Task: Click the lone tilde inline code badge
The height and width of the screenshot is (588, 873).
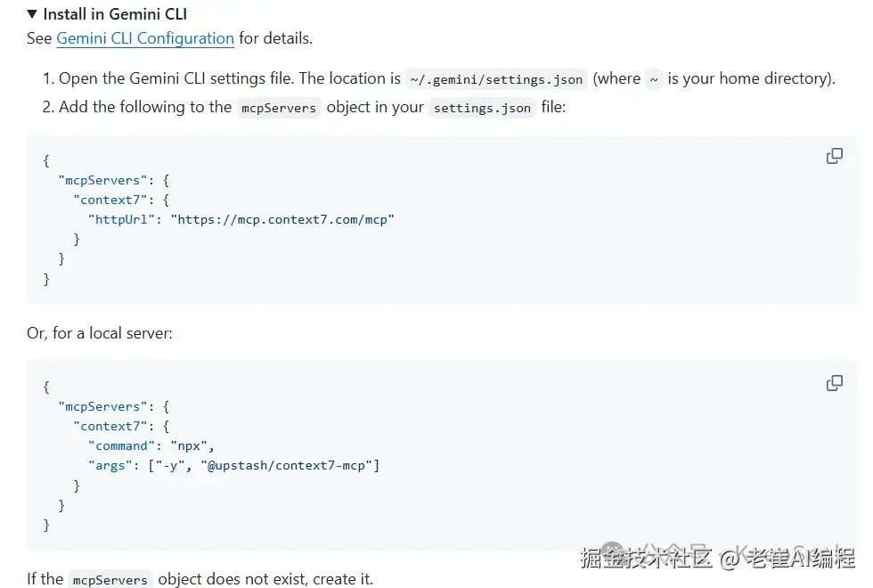Action: coord(654,79)
